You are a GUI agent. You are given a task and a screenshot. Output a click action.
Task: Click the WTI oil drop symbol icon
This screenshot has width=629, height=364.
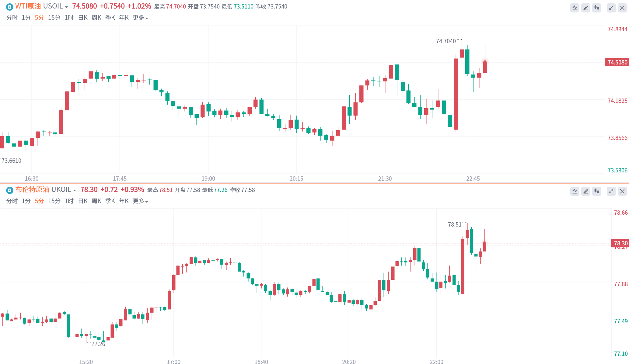10,7
